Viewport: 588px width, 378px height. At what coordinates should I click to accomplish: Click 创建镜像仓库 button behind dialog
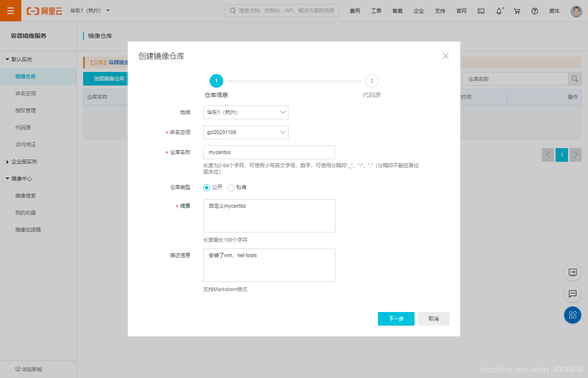pos(105,79)
